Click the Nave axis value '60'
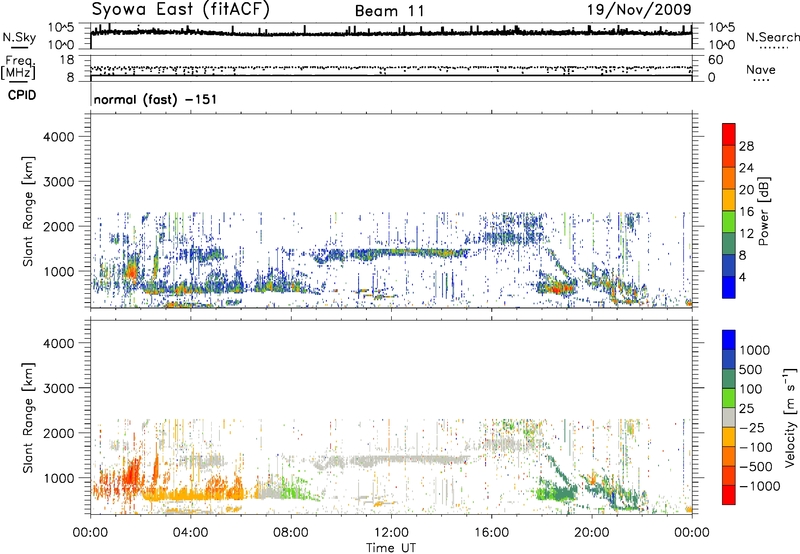This screenshot has height=554, width=800. [715, 60]
